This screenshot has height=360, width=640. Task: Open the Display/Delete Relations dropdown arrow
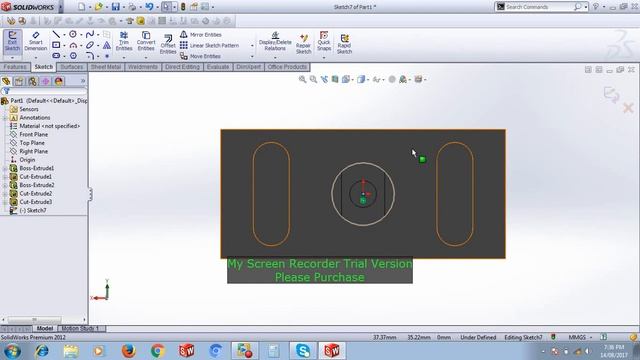tap(275, 58)
